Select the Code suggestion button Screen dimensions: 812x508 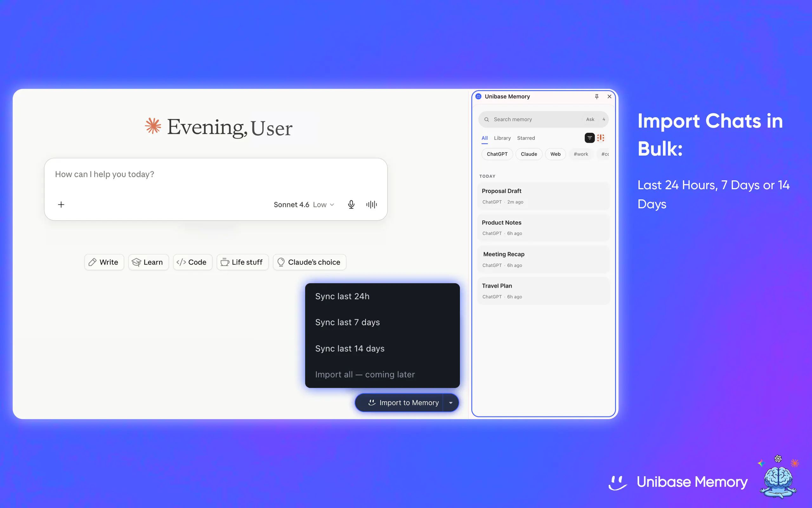[193, 262]
